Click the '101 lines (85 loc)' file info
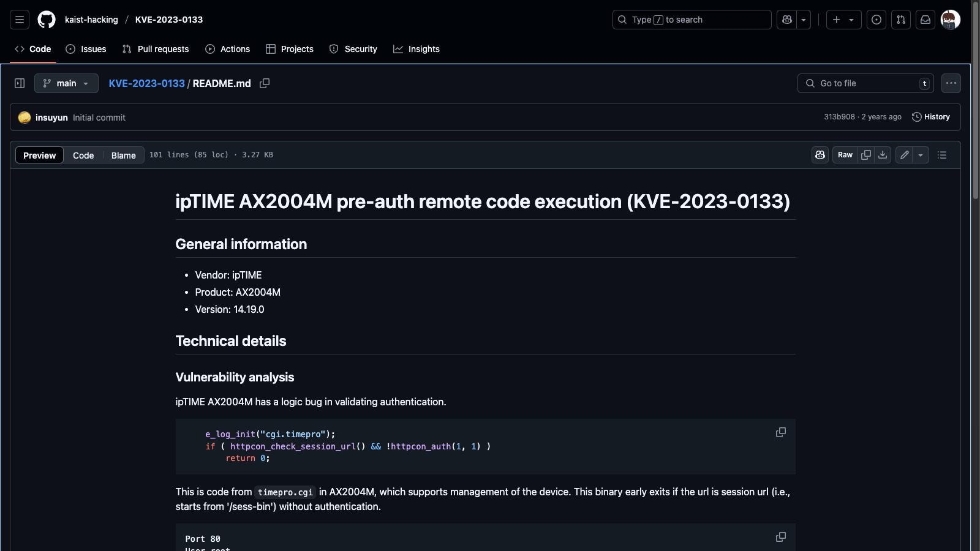 pyautogui.click(x=189, y=155)
